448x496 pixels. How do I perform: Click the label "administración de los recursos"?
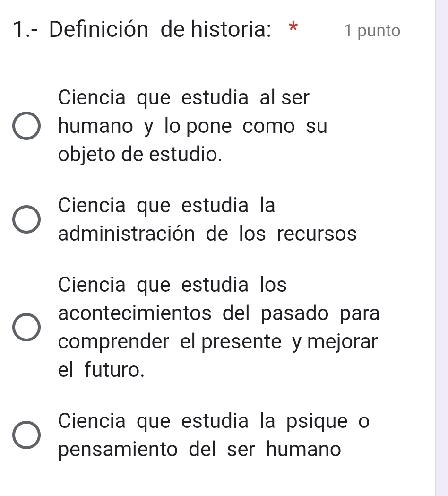(207, 234)
